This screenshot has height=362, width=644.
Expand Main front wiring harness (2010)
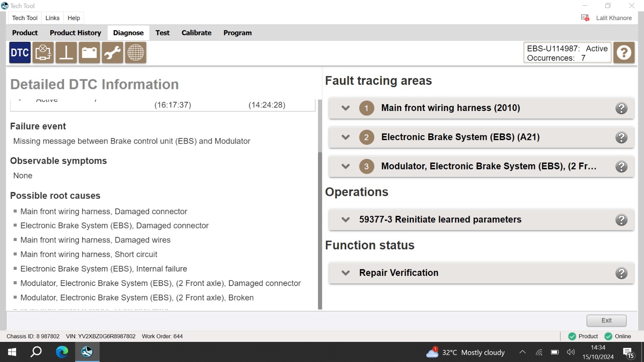coord(345,108)
